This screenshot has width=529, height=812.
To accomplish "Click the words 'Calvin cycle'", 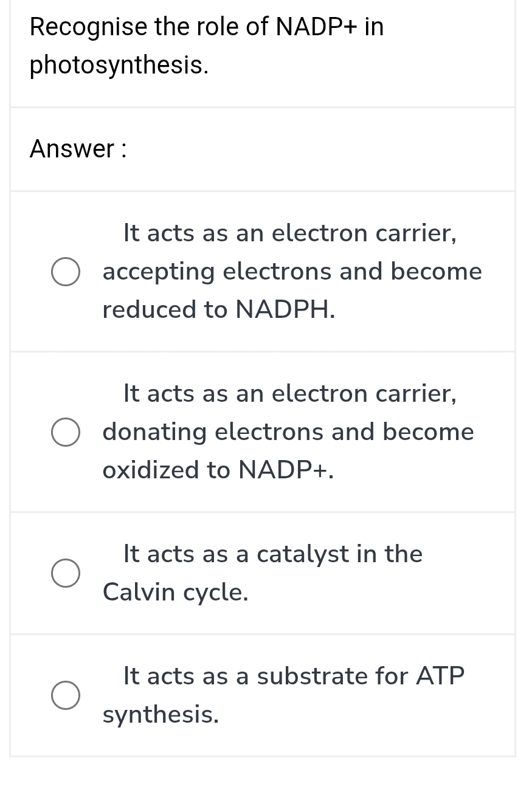I will (x=175, y=591).
